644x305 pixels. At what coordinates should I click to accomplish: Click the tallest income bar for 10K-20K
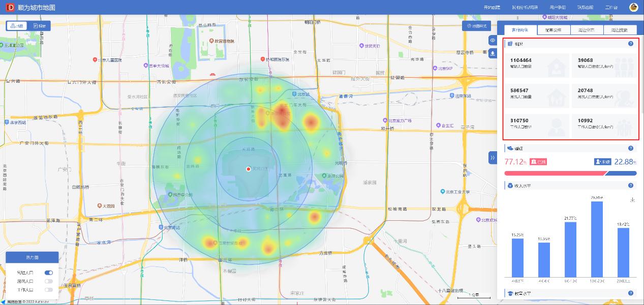597,240
